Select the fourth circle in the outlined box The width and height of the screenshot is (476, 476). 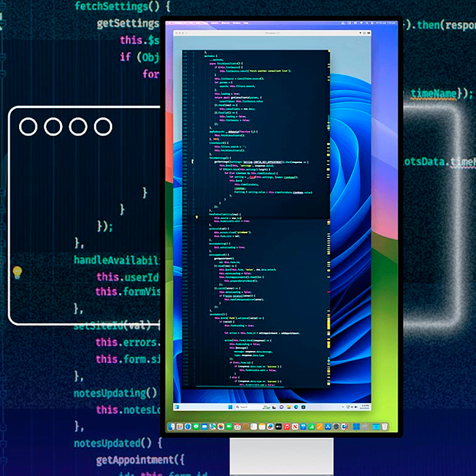tap(103, 126)
